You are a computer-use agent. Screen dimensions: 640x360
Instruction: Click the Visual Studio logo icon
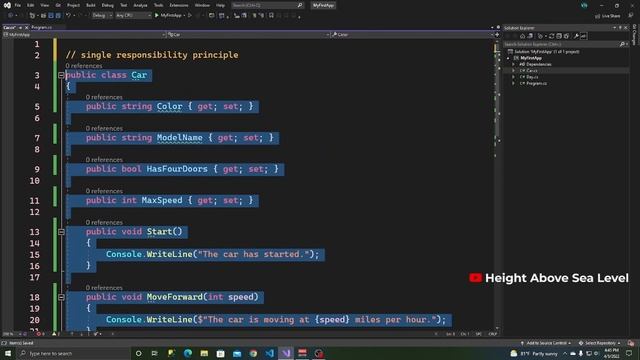pyautogui.click(x=7, y=5)
